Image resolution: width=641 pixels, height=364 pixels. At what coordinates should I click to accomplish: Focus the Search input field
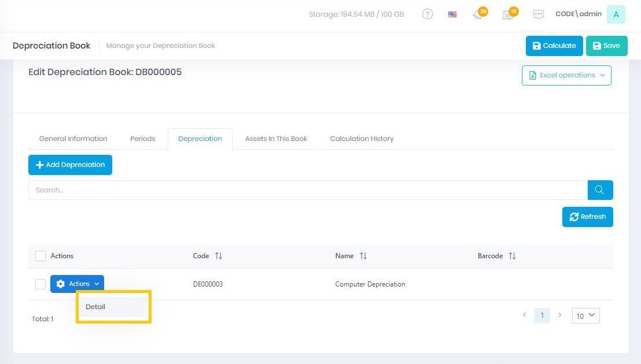308,190
